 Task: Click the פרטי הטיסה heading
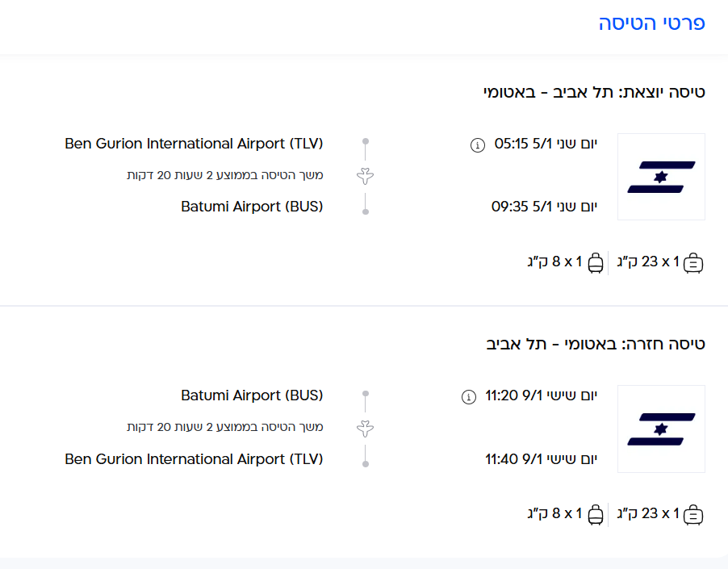click(652, 23)
